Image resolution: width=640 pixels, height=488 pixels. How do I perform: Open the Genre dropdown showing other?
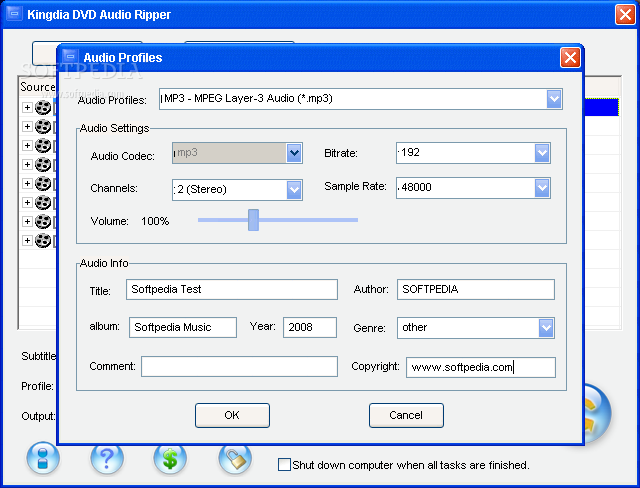(546, 328)
